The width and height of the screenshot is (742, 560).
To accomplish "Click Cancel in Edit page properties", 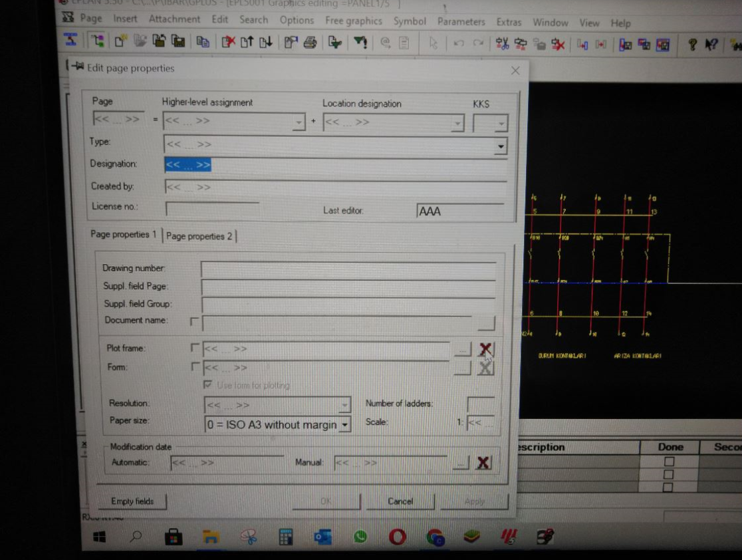I will [x=400, y=501].
